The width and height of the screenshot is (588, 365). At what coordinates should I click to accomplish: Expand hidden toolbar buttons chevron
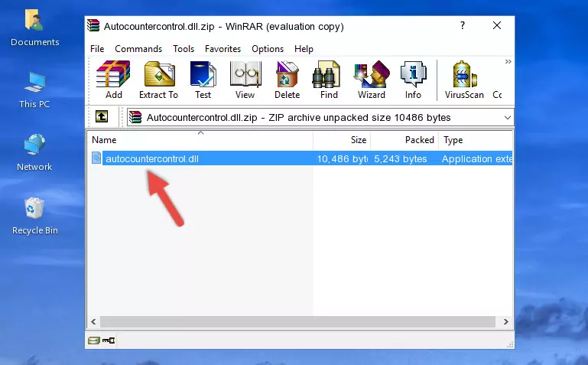click(508, 61)
